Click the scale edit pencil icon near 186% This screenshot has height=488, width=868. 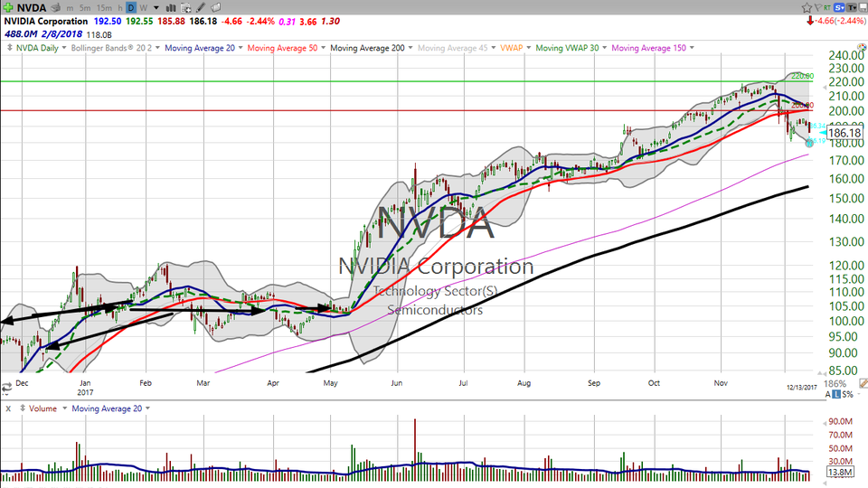[x=863, y=383]
